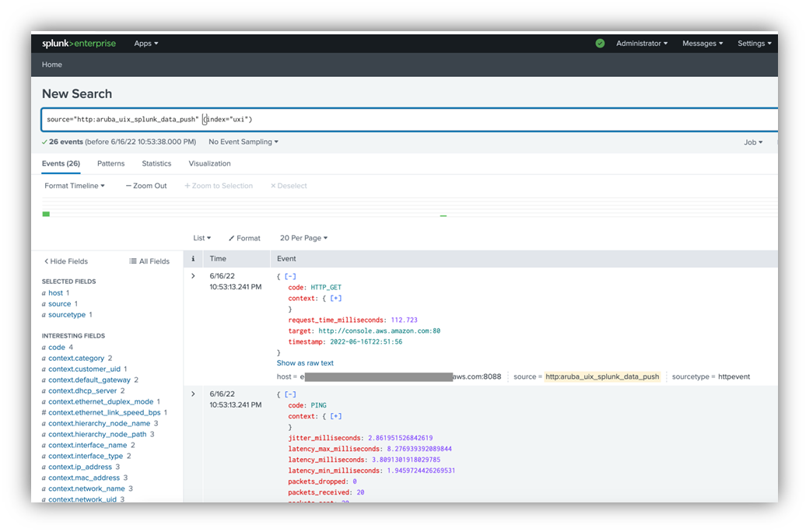Click the green Splunk health status icon
The height and width of the screenshot is (532, 806).
tap(600, 43)
